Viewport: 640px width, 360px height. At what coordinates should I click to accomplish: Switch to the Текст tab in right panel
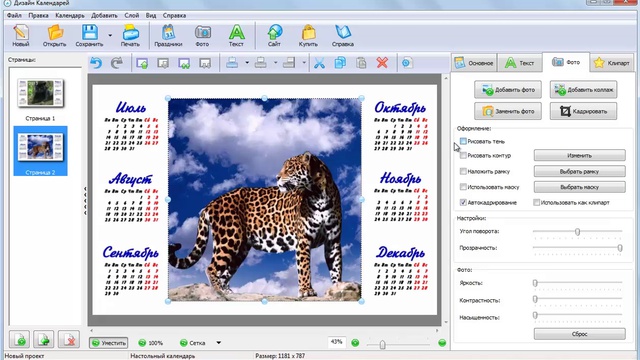click(x=520, y=63)
